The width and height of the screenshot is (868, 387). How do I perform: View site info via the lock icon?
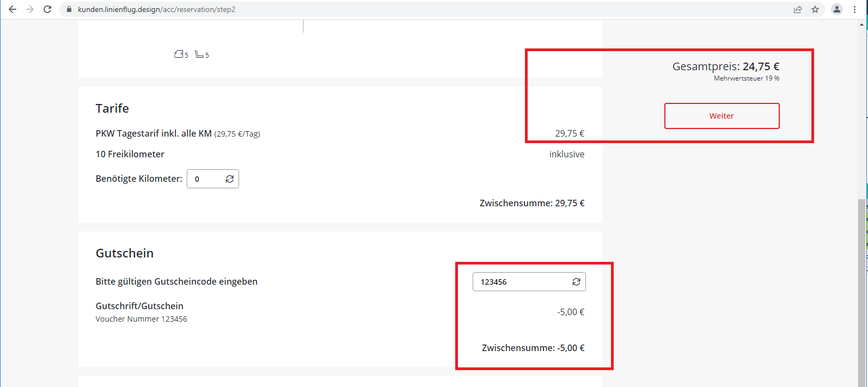tap(69, 9)
